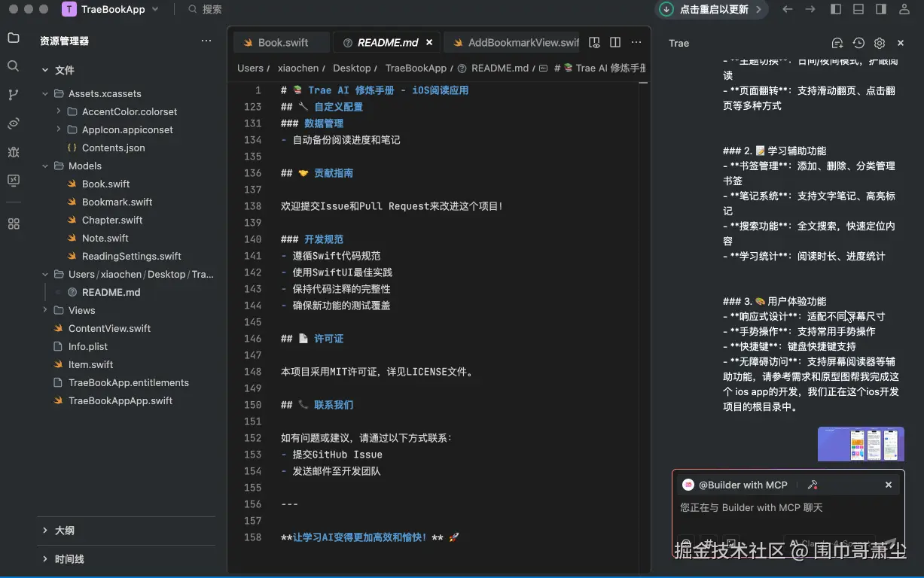The image size is (924, 578).
Task: Open the editor more actions menu
Action: 636,42
